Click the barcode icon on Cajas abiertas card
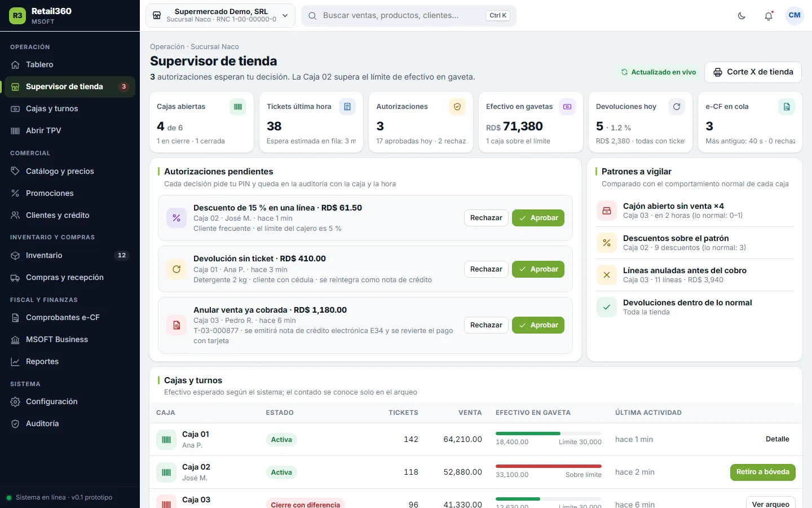The height and width of the screenshot is (508, 812). pos(238,107)
